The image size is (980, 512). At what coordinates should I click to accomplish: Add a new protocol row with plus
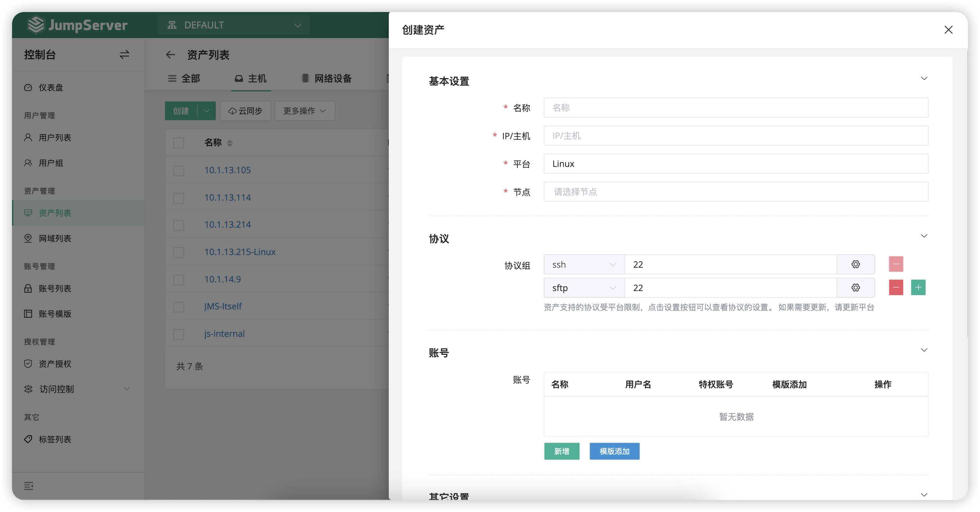click(x=918, y=288)
